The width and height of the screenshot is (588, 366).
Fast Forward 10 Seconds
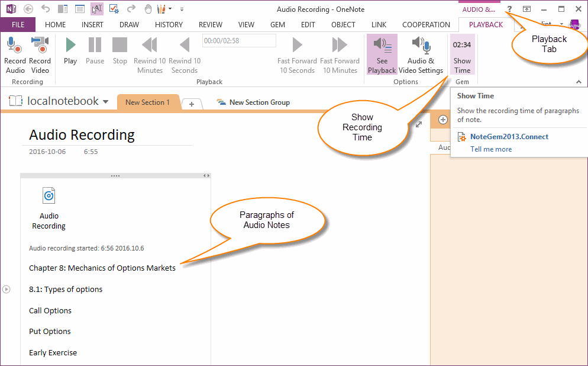click(x=298, y=55)
